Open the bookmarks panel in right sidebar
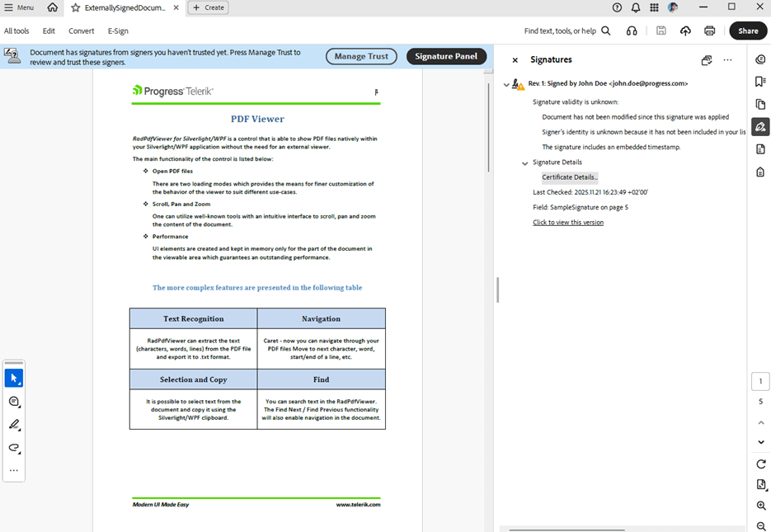 [x=759, y=81]
